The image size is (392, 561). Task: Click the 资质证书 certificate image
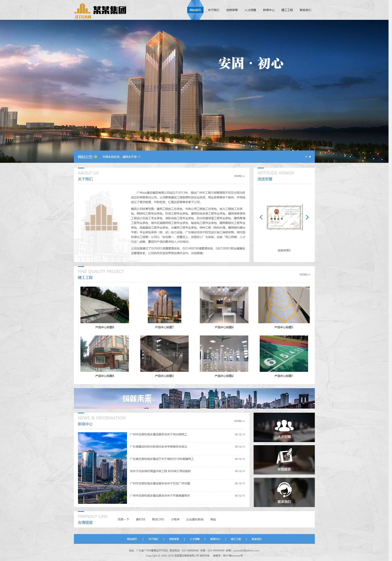(x=285, y=217)
